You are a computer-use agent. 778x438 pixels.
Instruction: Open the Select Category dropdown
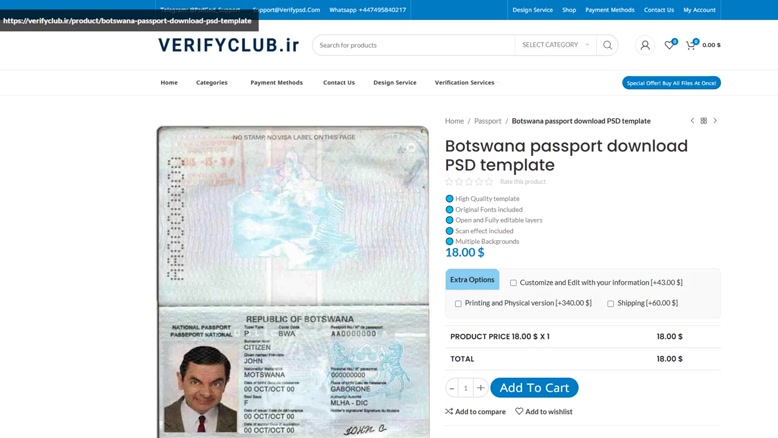(555, 45)
